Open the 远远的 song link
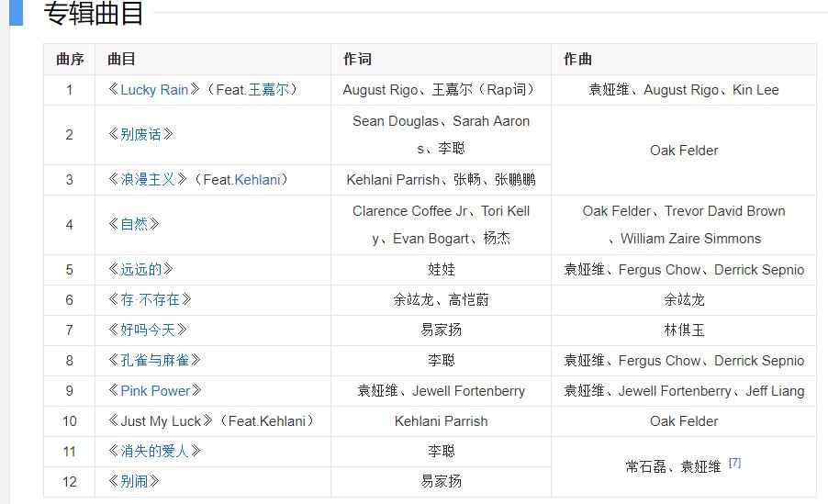828x504 pixels. pos(140,270)
